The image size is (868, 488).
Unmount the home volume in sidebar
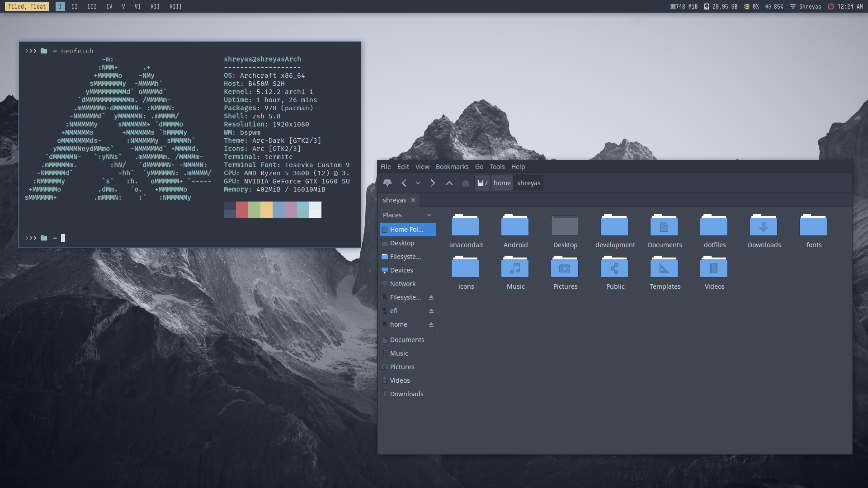[x=431, y=324]
